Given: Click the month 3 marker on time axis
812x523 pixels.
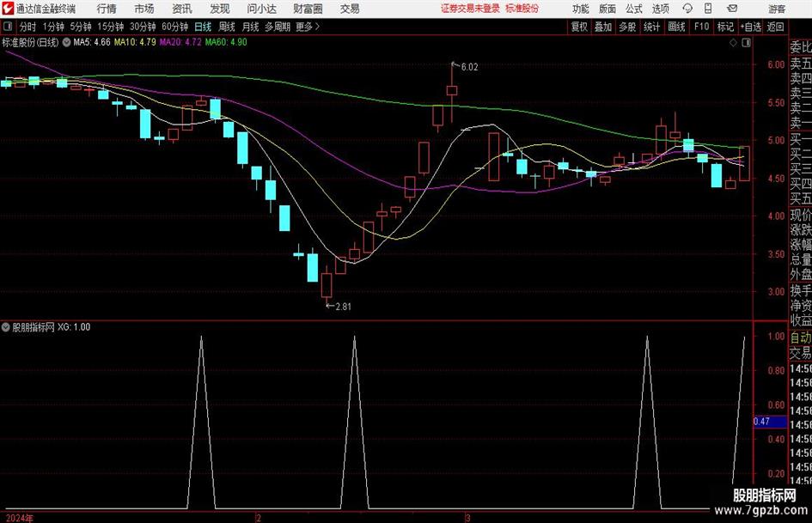Looking at the screenshot, I should pos(467,518).
